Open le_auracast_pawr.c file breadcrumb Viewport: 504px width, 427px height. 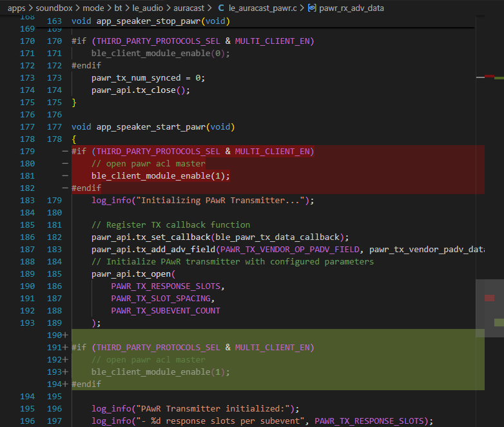pos(262,8)
